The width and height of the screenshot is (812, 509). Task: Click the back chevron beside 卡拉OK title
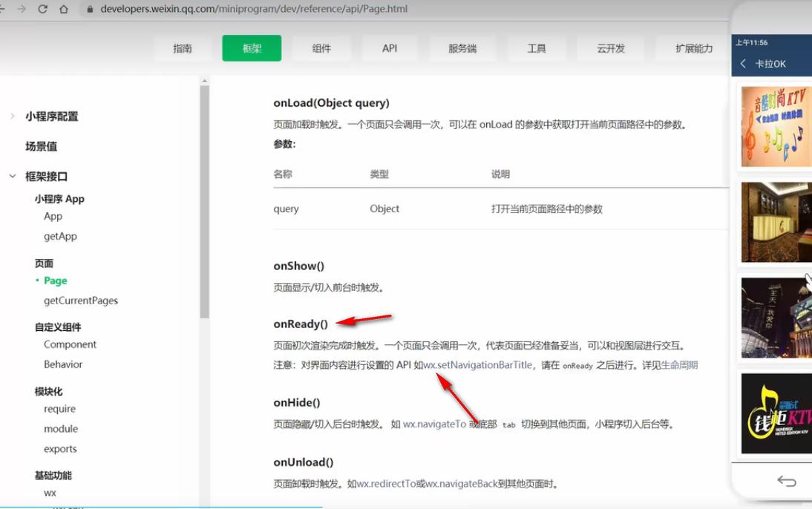tap(742, 65)
